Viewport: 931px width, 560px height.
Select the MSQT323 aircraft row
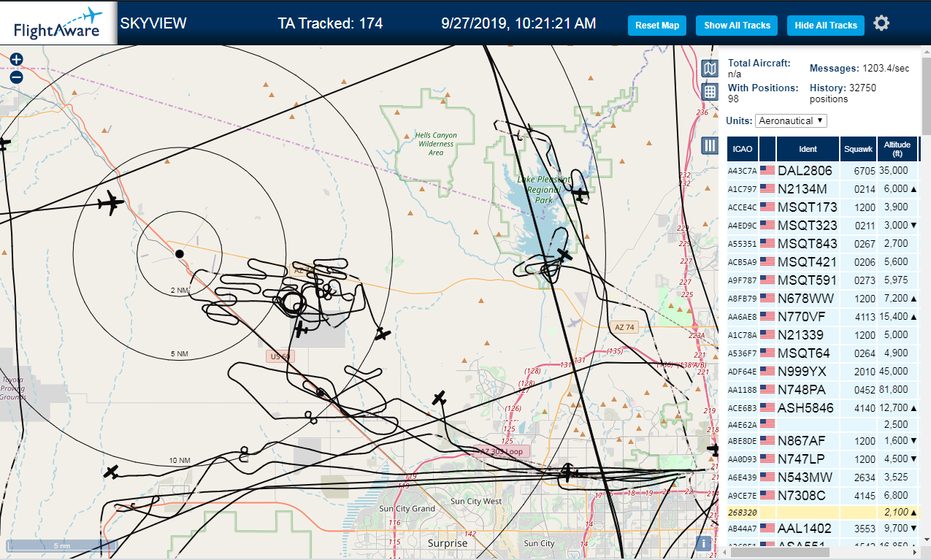click(823, 225)
